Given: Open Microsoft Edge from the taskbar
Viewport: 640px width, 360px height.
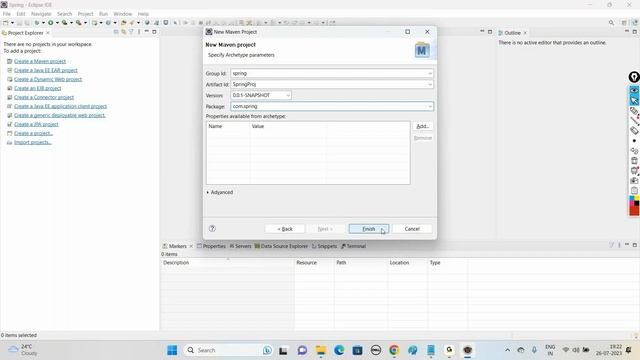Looking at the screenshot, I should point(339,350).
